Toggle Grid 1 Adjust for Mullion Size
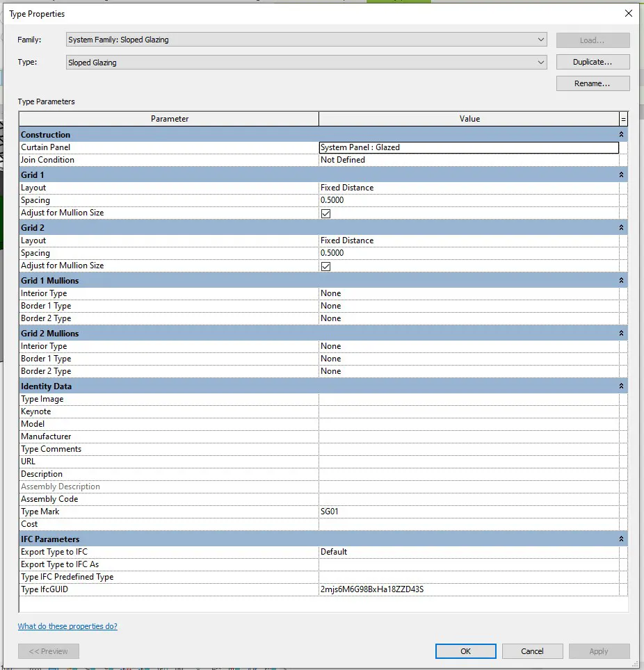This screenshot has height=670, width=644. click(x=326, y=213)
